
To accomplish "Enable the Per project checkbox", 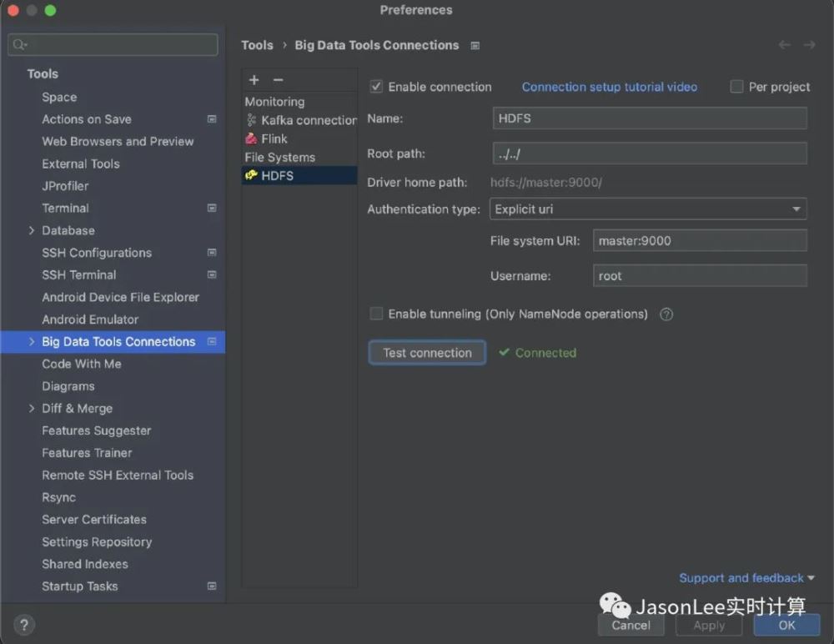I will [x=736, y=87].
